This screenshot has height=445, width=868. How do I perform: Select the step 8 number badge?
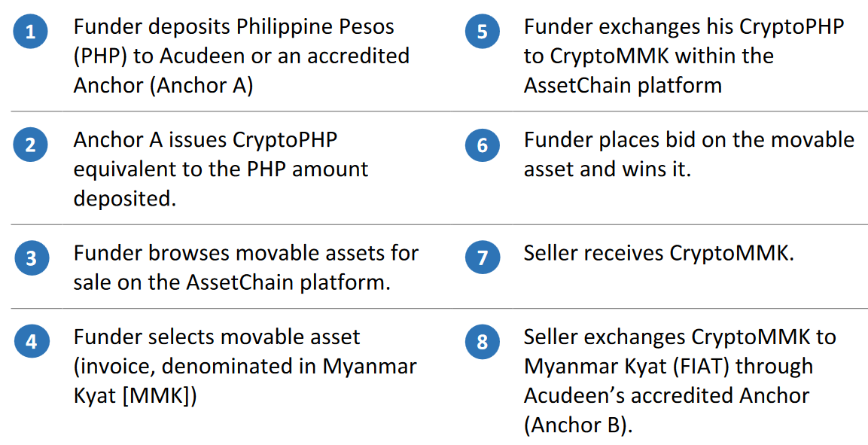(x=482, y=342)
